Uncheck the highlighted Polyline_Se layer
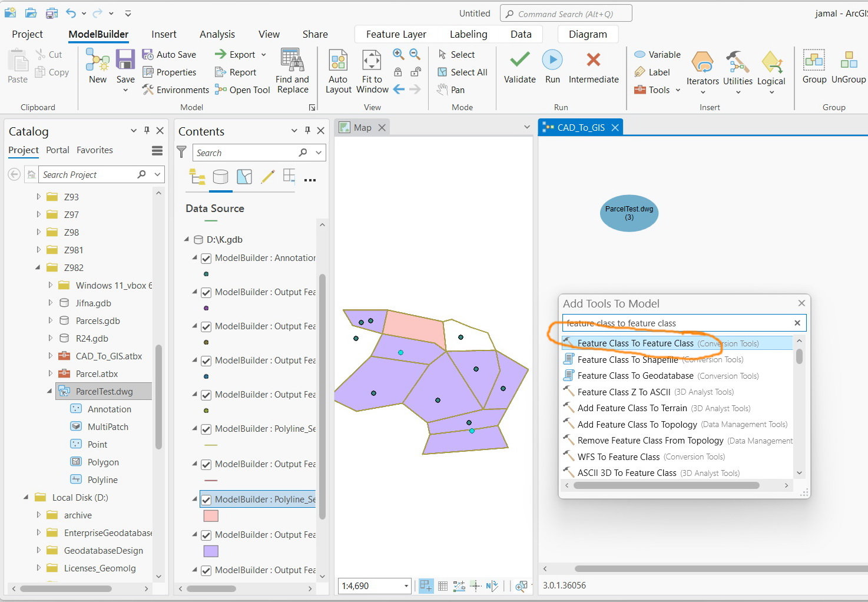The height and width of the screenshot is (602, 868). click(x=206, y=499)
